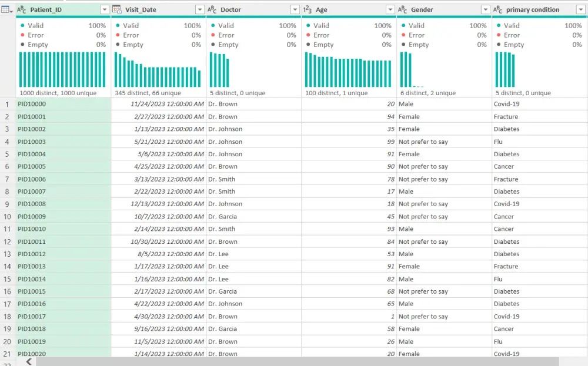The image size is (588, 366).
Task: Click Fracture cell in row 2
Action: point(540,116)
